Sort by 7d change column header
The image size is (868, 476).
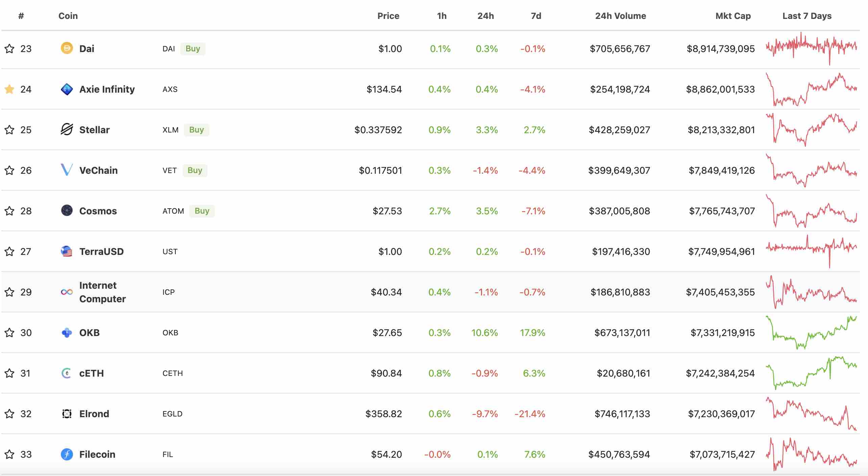click(x=536, y=16)
